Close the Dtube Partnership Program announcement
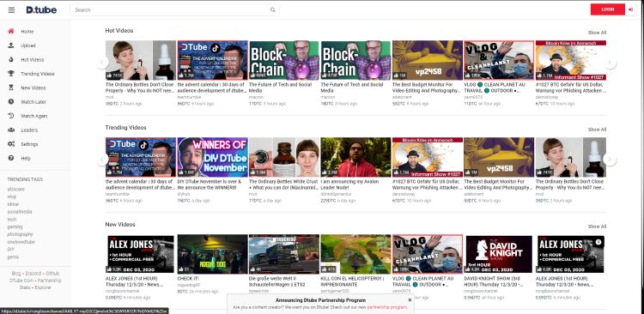 click(410, 300)
